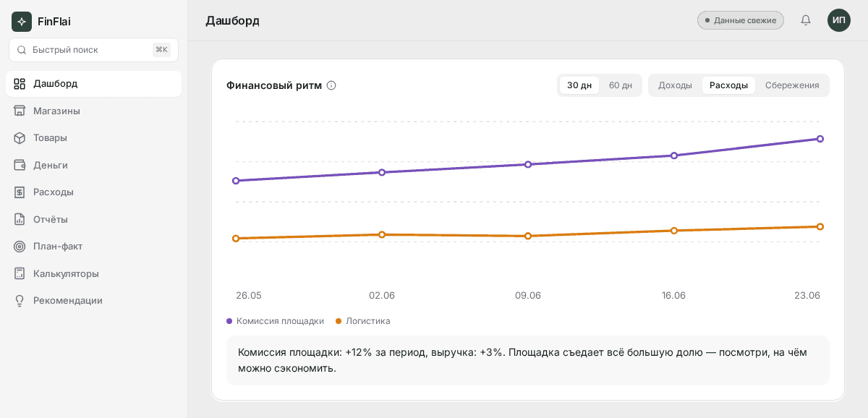This screenshot has width=868, height=418.
Task: Focus the Быстрый поиск field
Action: tap(93, 50)
